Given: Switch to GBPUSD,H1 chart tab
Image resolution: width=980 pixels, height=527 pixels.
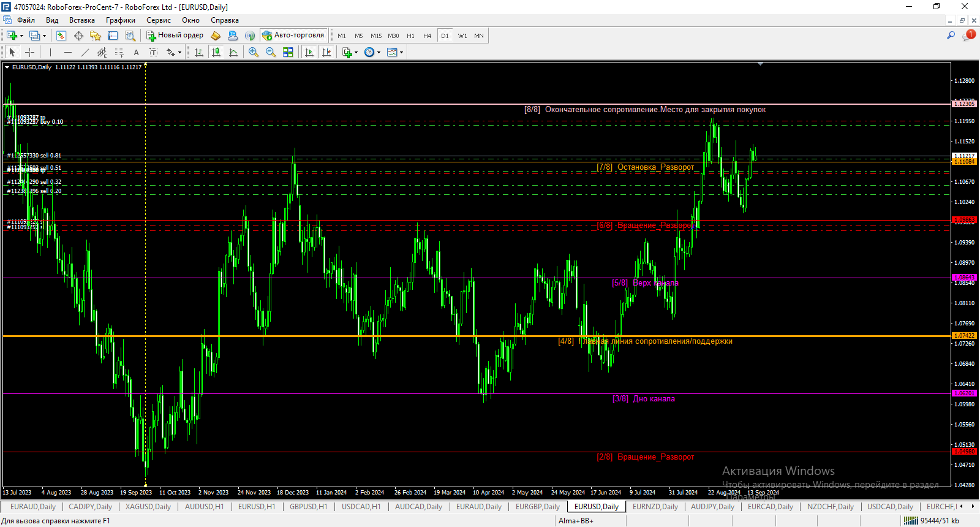Looking at the screenshot, I should click(x=308, y=507).
